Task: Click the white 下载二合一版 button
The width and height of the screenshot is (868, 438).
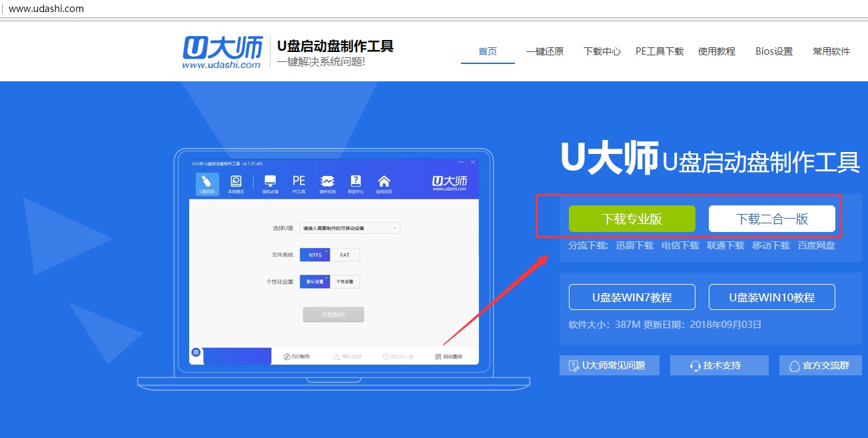Action: (x=772, y=219)
